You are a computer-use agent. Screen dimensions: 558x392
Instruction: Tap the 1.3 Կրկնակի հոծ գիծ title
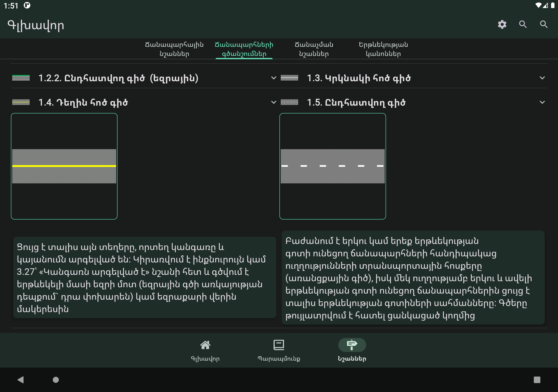(359, 78)
